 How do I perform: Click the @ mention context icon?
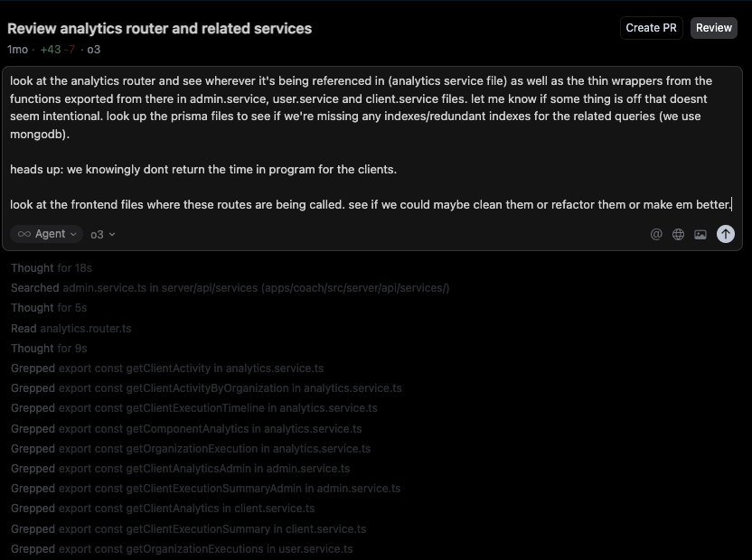pyautogui.click(x=656, y=234)
